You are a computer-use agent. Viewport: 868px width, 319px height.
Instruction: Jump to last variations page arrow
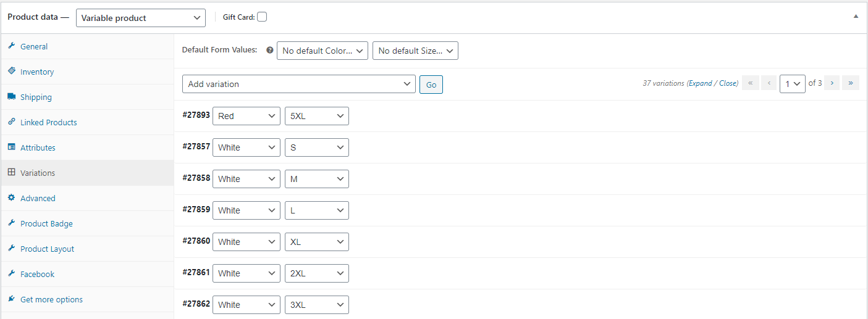coord(851,83)
